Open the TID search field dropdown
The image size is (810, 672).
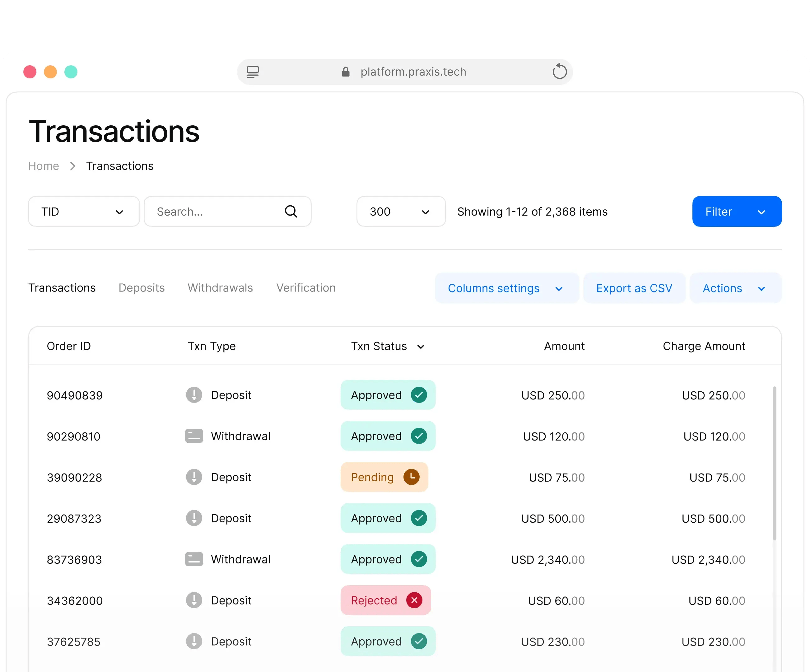84,211
